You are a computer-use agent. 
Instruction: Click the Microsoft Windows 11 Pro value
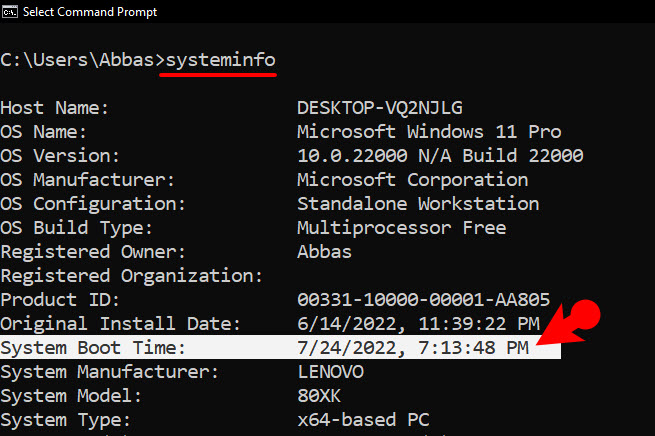tap(429, 132)
